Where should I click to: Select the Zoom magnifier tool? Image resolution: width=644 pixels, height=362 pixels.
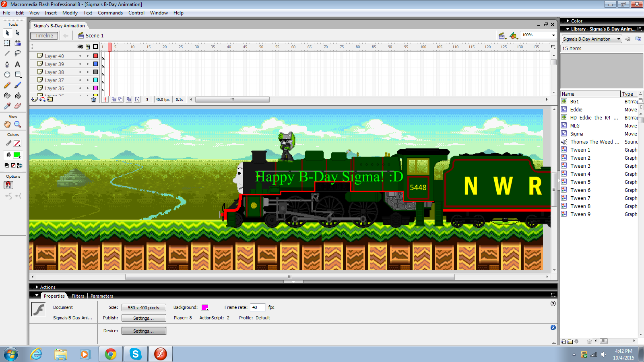coord(18,124)
